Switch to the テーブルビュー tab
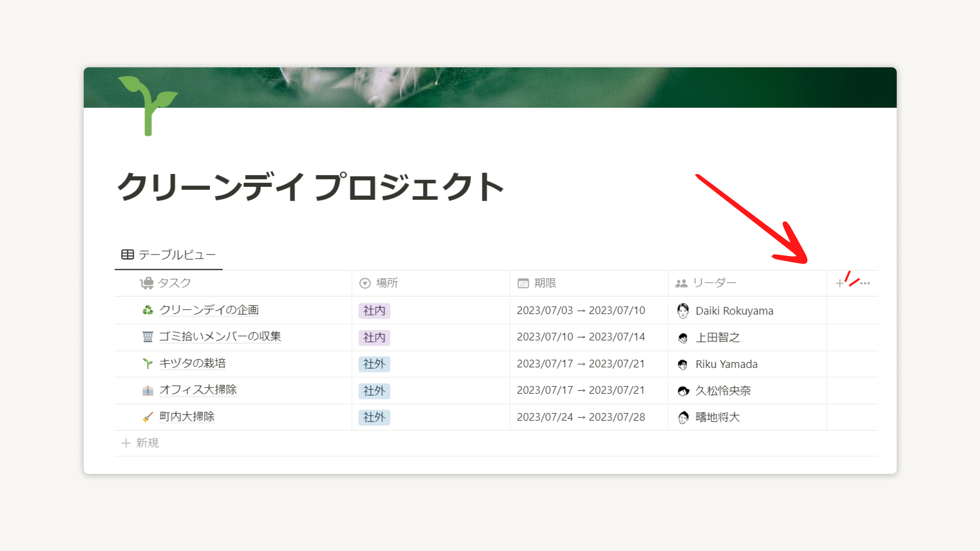The image size is (980, 551). tap(169, 255)
